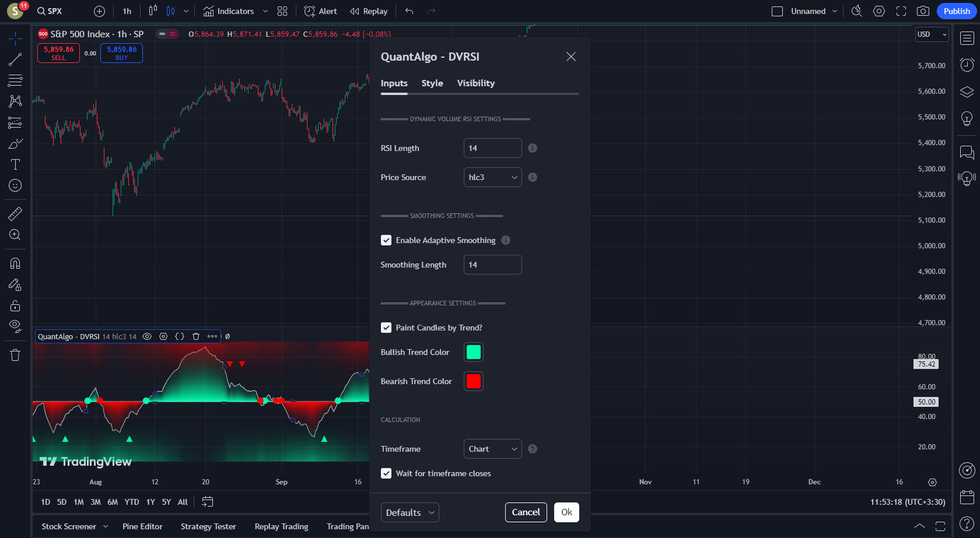Viewport: 980px width, 538px height.
Task: Disable Wait for timeframe closes
Action: 386,473
